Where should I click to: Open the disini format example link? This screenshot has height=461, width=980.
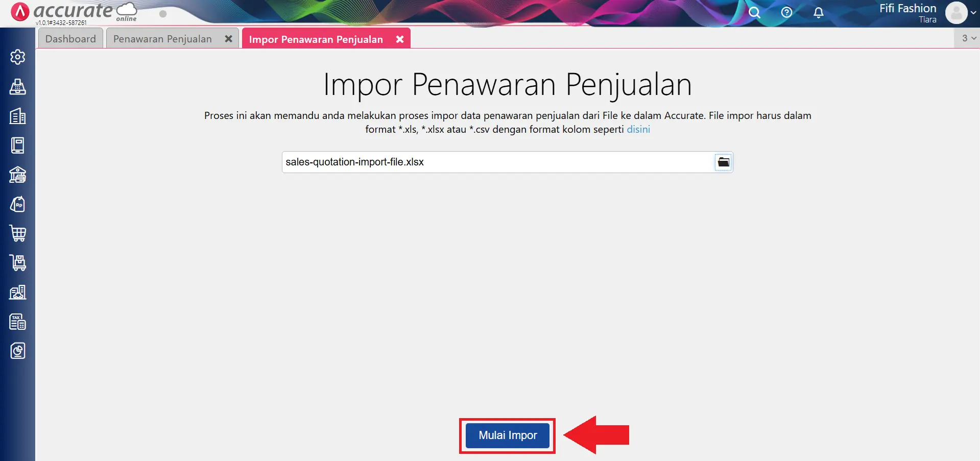tap(638, 129)
